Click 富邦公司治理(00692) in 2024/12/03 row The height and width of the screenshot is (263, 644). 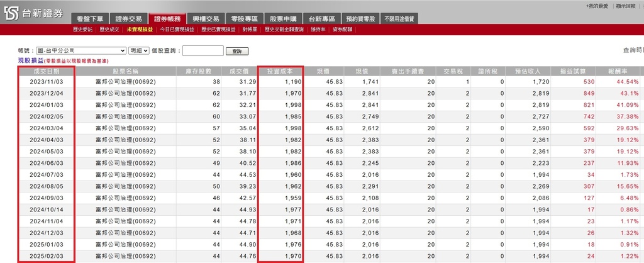tap(126, 233)
